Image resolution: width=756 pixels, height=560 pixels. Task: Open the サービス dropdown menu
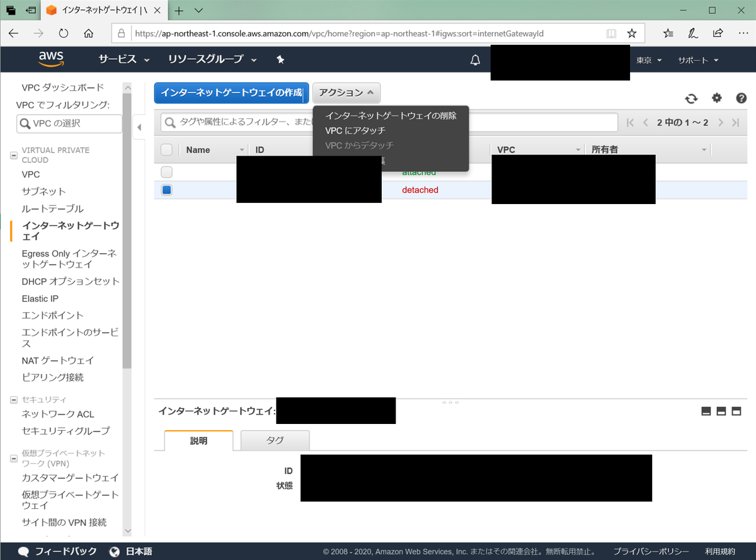coord(124,59)
